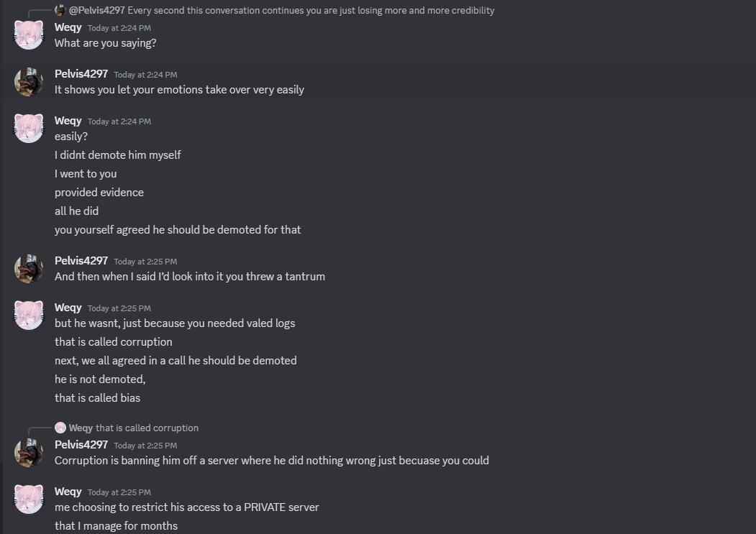Image resolution: width=756 pixels, height=534 pixels.
Task: Click Weqy's avatar beside "What are you saying?"
Action: 29,35
